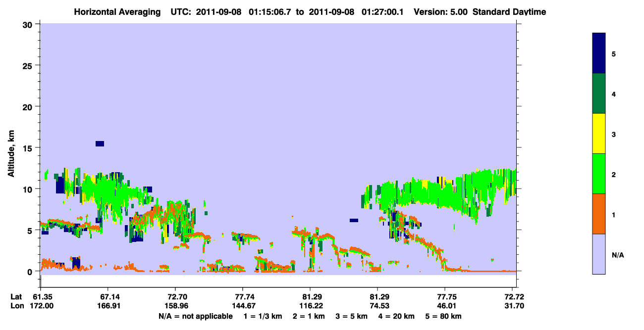Click the 'Lat' row label
This screenshot has height=330, width=644.
[16, 296]
